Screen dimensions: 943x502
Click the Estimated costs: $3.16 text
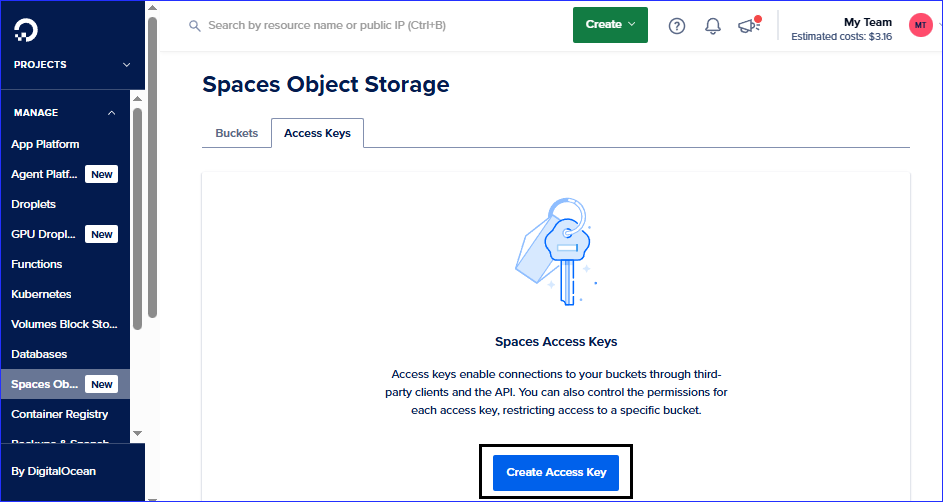pos(841,37)
